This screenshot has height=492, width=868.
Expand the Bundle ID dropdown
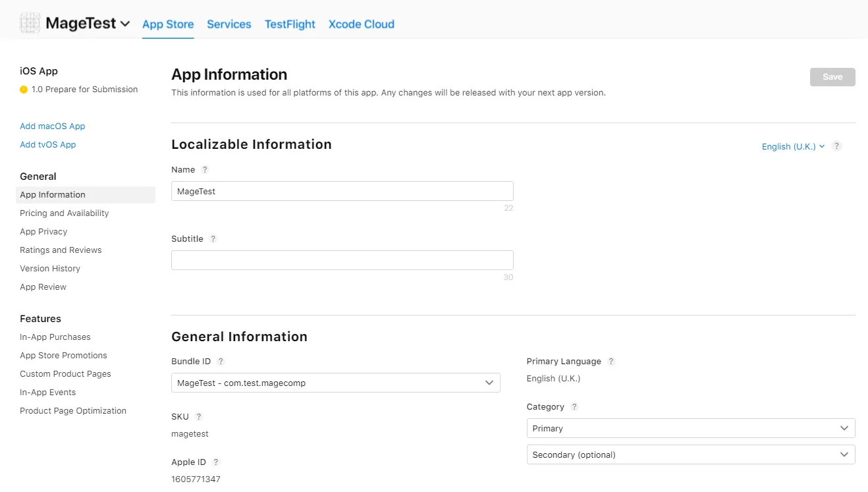point(335,383)
